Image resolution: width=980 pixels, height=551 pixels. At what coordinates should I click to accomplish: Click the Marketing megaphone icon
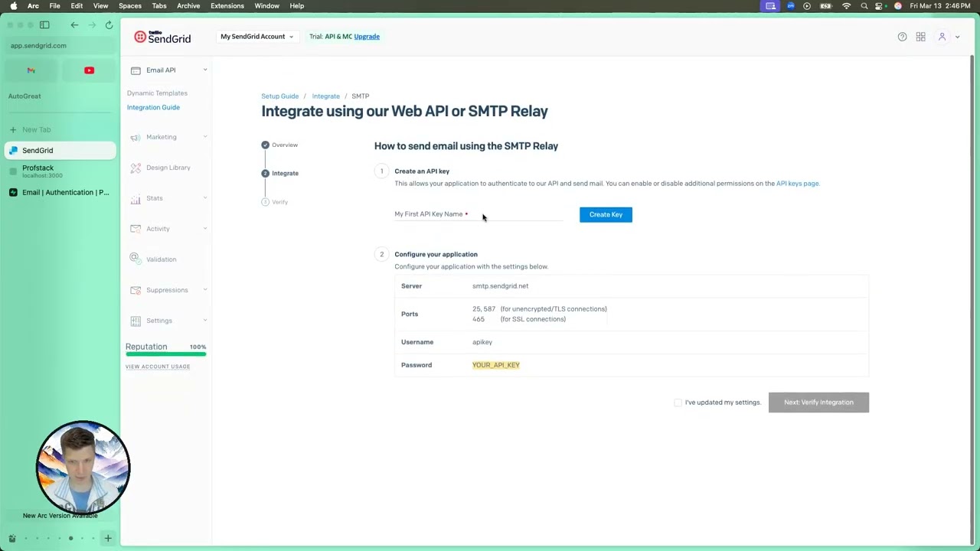[136, 137]
